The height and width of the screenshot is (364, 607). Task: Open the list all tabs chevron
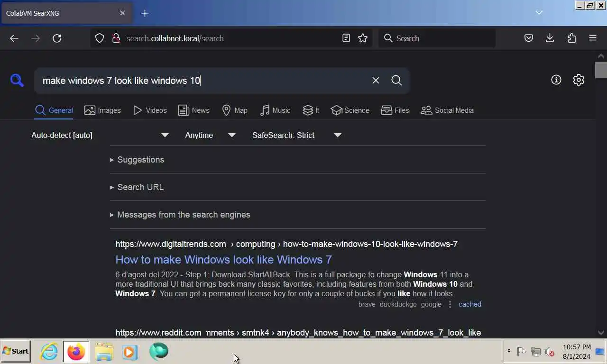point(539,13)
